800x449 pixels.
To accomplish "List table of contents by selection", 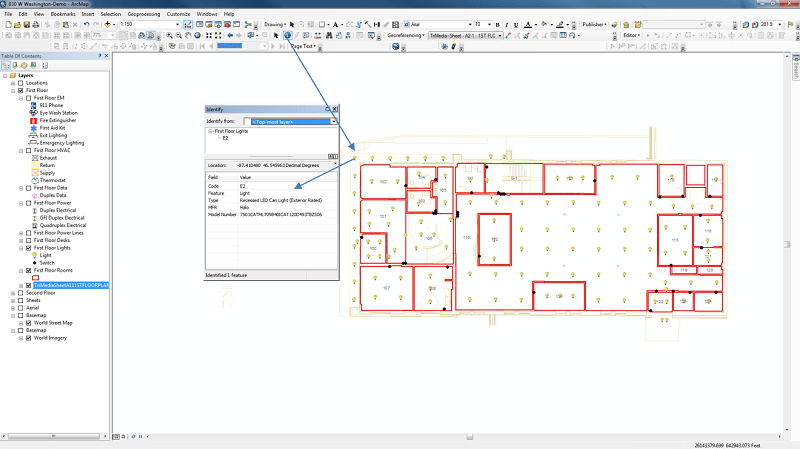I will (x=33, y=65).
